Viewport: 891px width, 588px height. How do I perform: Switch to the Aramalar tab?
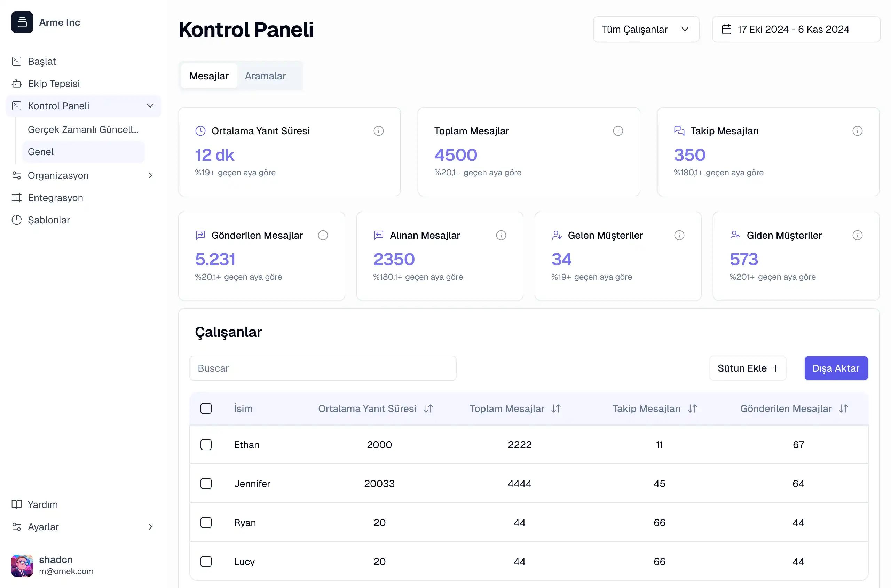265,76
